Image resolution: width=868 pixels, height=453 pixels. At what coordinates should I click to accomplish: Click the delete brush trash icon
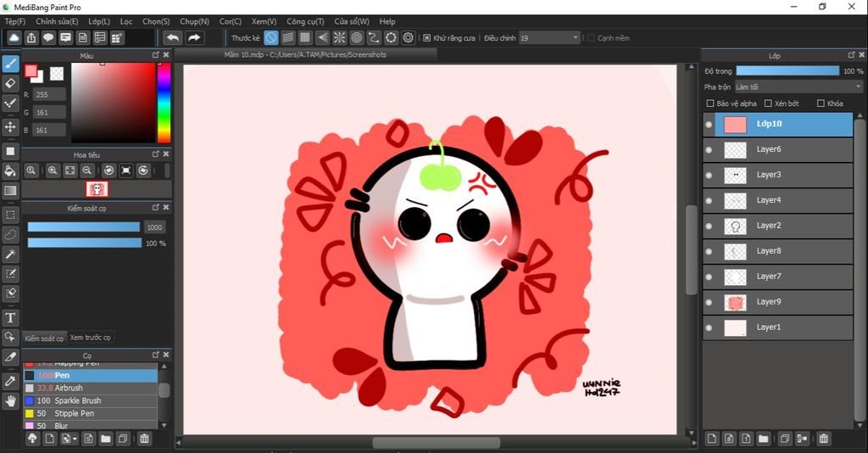click(x=144, y=439)
